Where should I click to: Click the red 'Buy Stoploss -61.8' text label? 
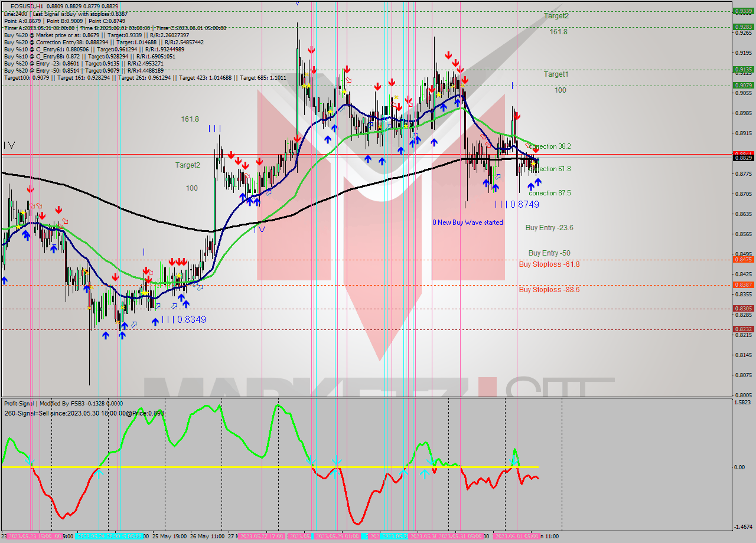pos(549,264)
